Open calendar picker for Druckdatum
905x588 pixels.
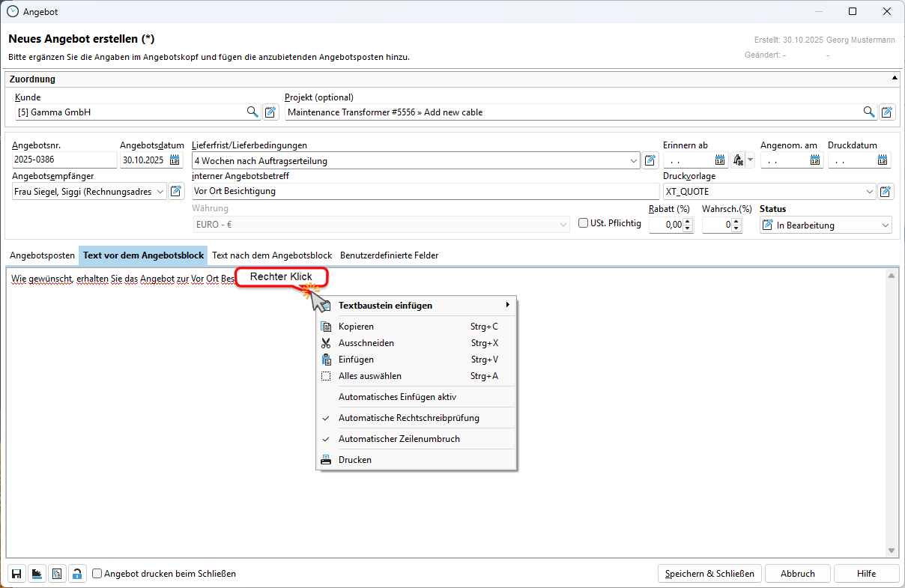883,160
